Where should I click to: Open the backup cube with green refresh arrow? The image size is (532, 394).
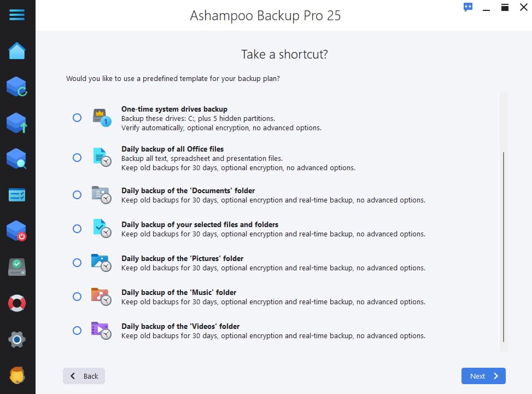click(17, 87)
